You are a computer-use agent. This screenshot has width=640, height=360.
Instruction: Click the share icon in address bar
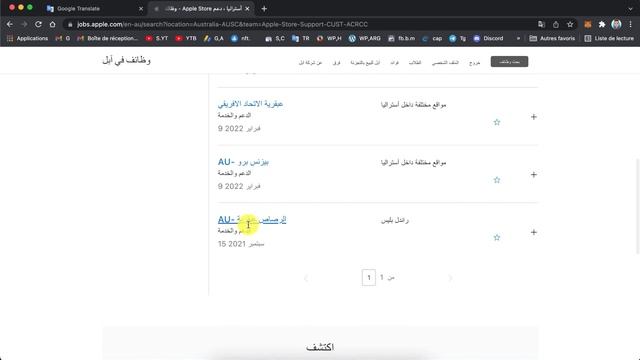tap(556, 24)
